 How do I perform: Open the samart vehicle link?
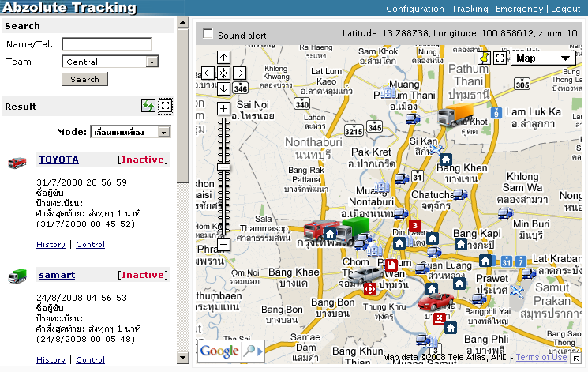point(57,275)
